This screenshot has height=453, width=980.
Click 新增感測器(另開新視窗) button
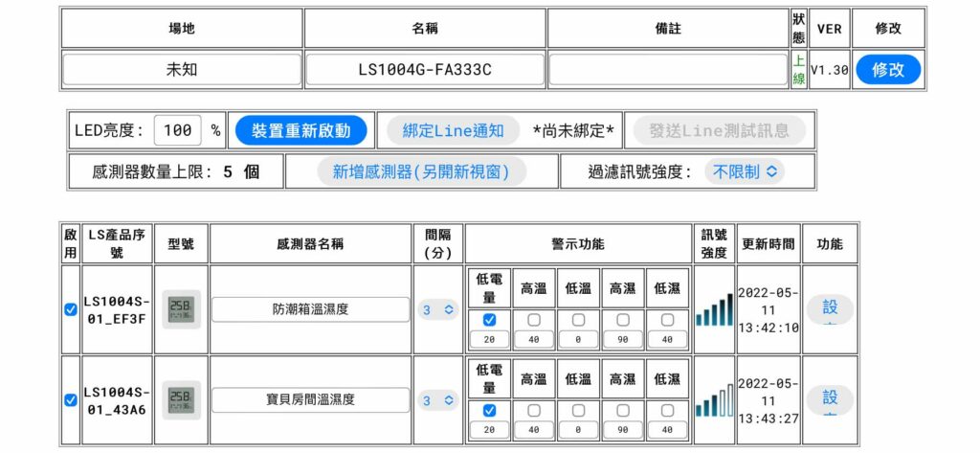pyautogui.click(x=421, y=171)
